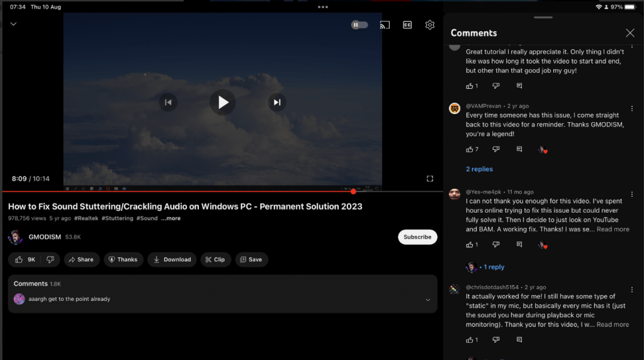Read more of @Yes-me4pk's comment
644x360 pixels.
click(x=613, y=229)
